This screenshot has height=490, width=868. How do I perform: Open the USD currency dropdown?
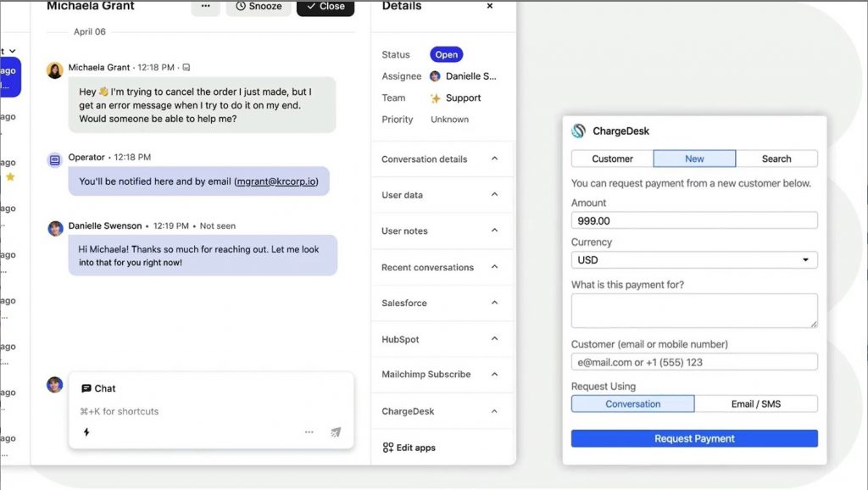693,260
